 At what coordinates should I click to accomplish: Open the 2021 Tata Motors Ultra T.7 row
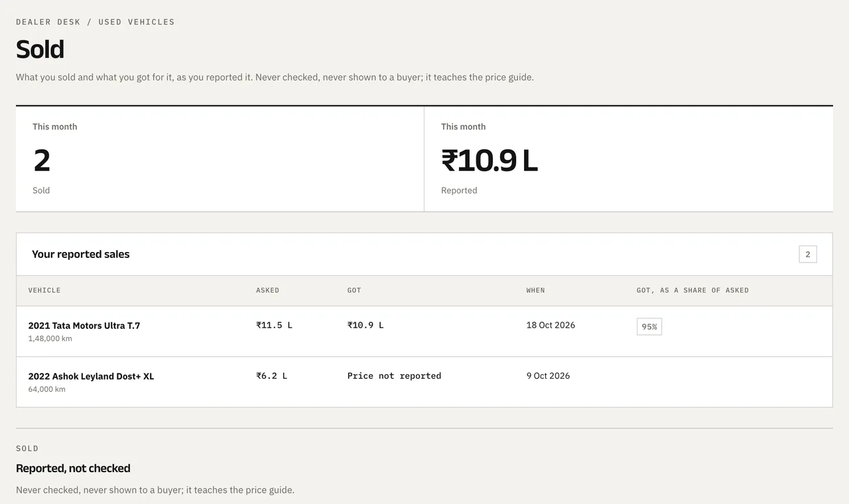click(x=424, y=332)
